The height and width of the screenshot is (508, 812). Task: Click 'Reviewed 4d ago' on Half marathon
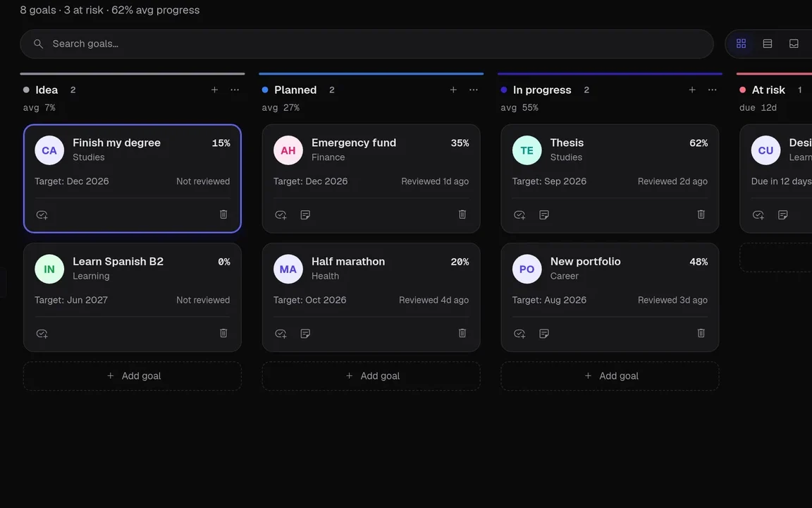click(434, 300)
